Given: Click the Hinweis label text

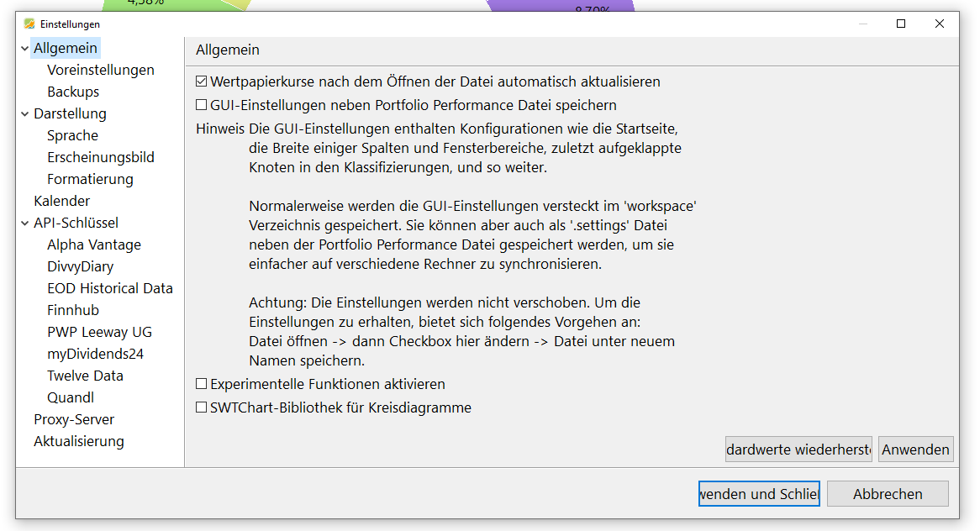Looking at the screenshot, I should coord(220,129).
